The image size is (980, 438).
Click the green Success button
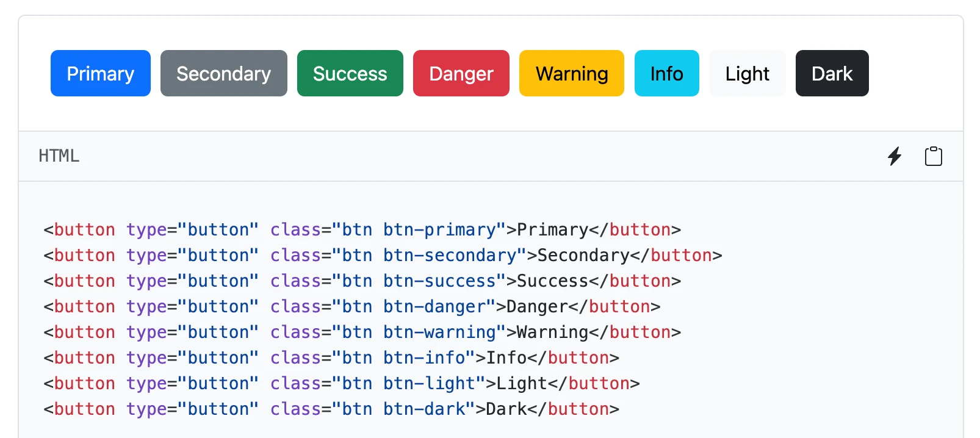[350, 73]
